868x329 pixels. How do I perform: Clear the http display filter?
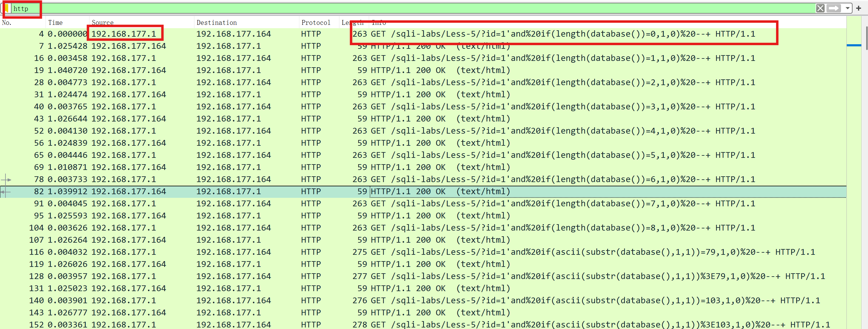click(820, 8)
